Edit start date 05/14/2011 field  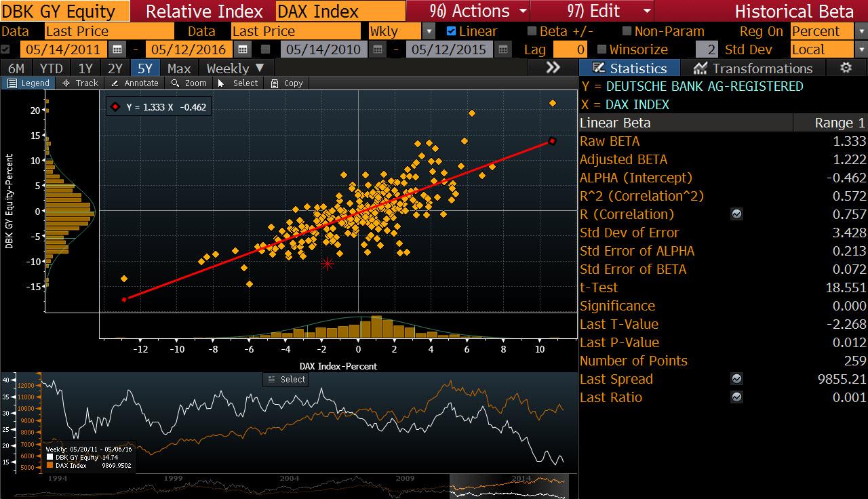(64, 49)
